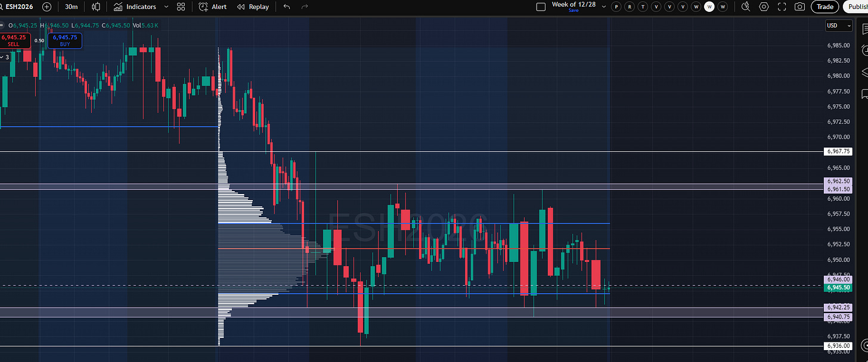
Task: Click the Publish button
Action: [x=855, y=7]
